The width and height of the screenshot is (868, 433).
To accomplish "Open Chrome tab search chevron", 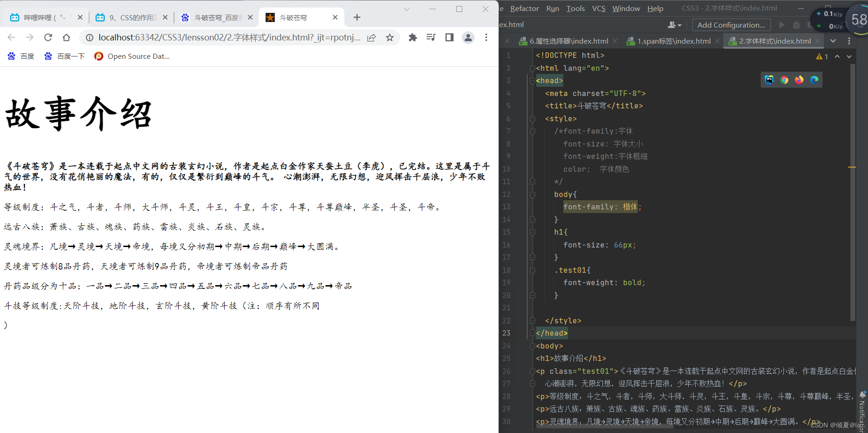I will [407, 9].
